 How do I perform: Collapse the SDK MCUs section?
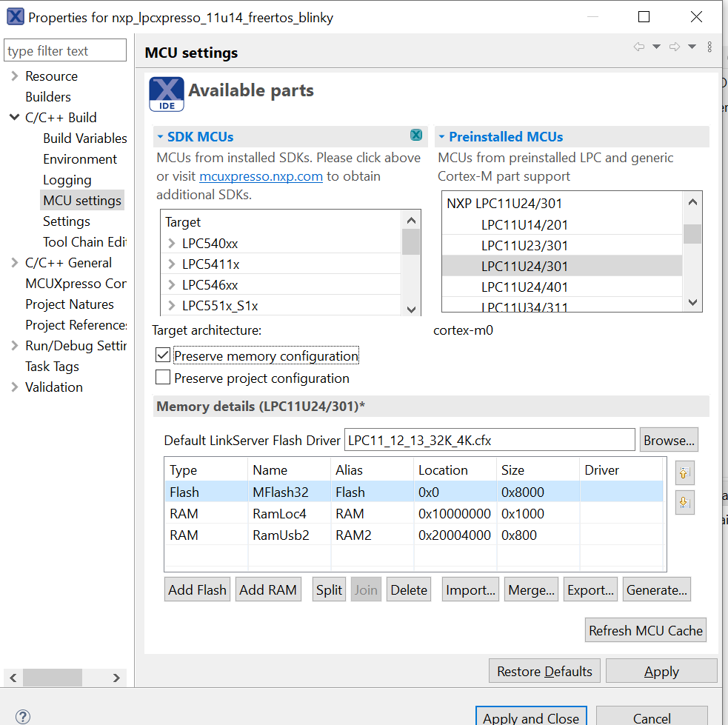click(160, 137)
